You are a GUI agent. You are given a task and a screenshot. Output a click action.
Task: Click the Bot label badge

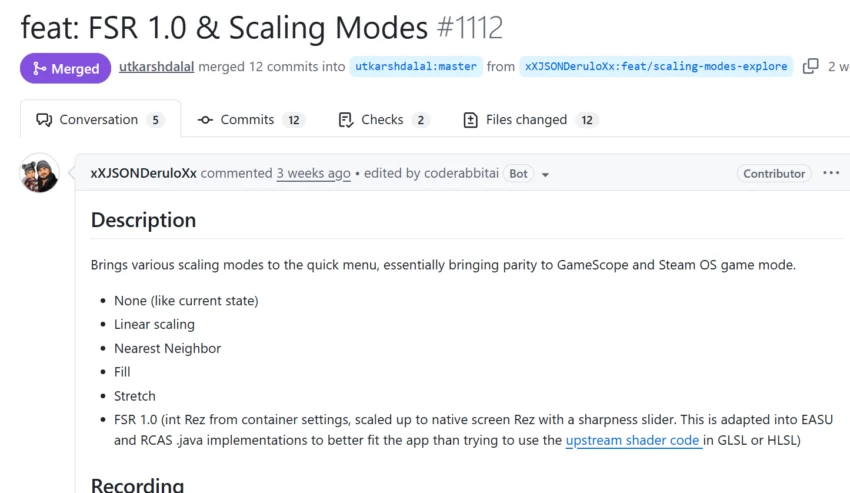[x=518, y=174]
